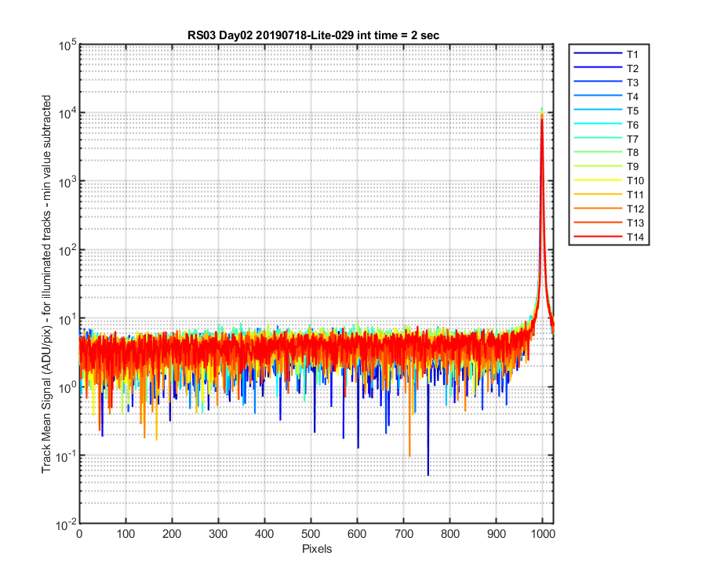Click the x-axis tick label 300
This screenshot has width=706, height=588.
click(218, 534)
